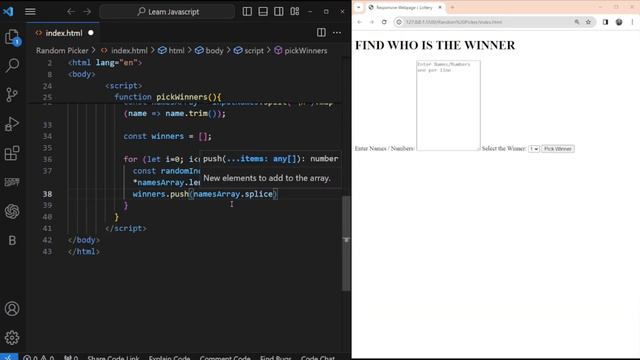640x360 pixels.
Task: Open Customize Layout in title bar
Action: [295, 11]
